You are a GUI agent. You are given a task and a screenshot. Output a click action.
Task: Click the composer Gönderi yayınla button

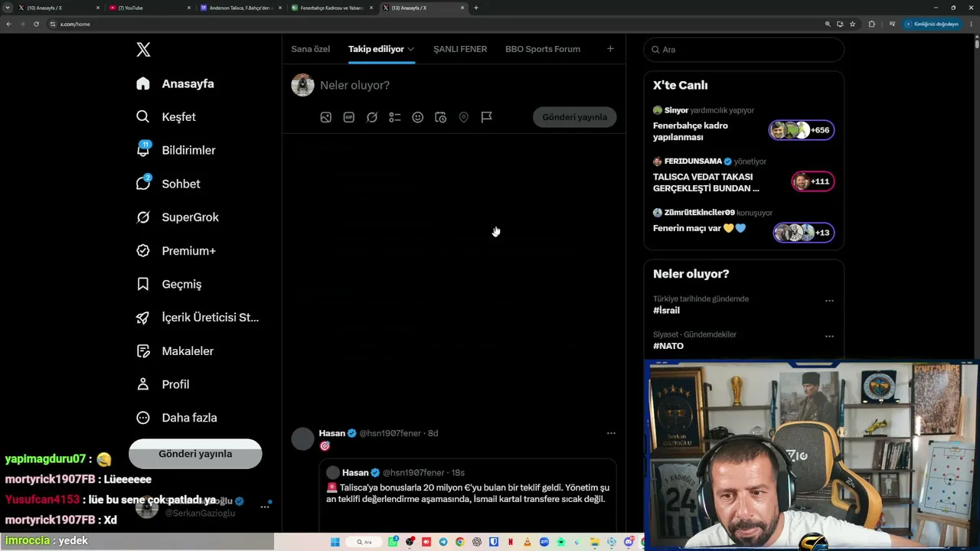coord(575,117)
